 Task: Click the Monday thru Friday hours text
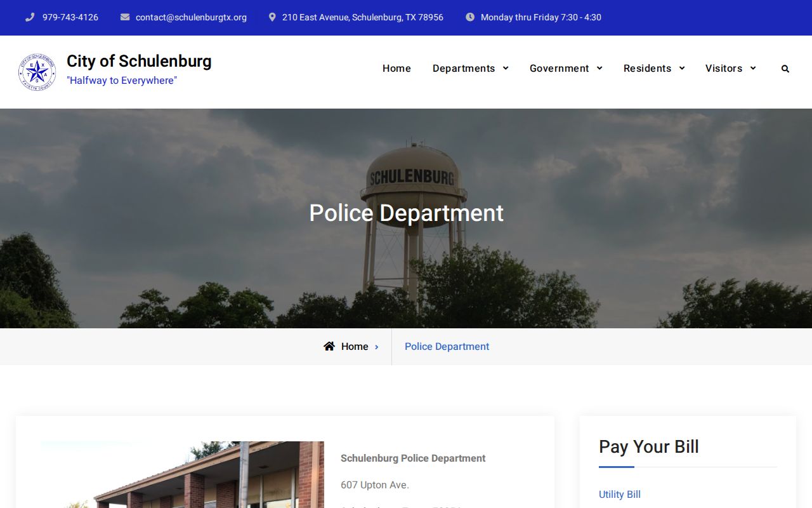[x=541, y=17]
